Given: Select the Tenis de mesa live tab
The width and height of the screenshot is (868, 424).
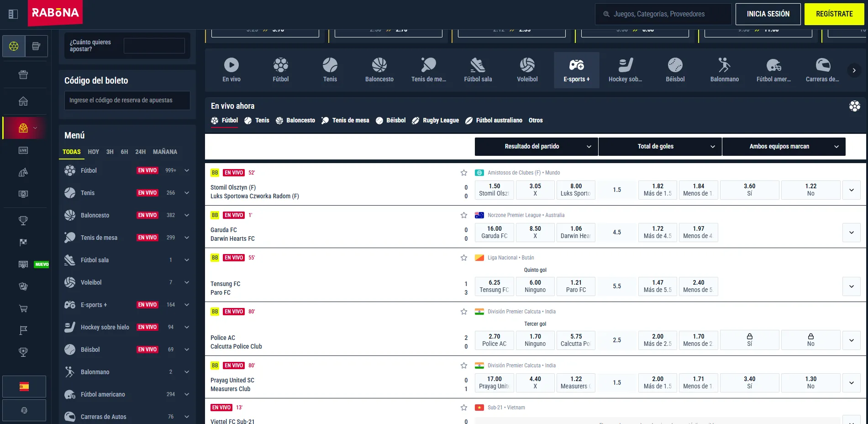Looking at the screenshot, I should (x=345, y=121).
